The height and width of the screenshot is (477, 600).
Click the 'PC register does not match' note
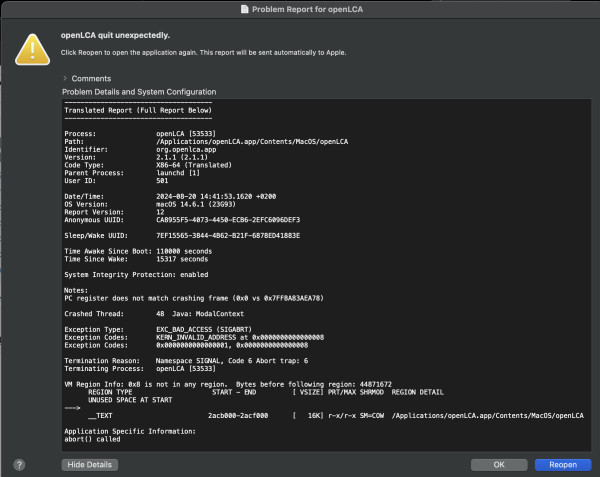point(194,298)
